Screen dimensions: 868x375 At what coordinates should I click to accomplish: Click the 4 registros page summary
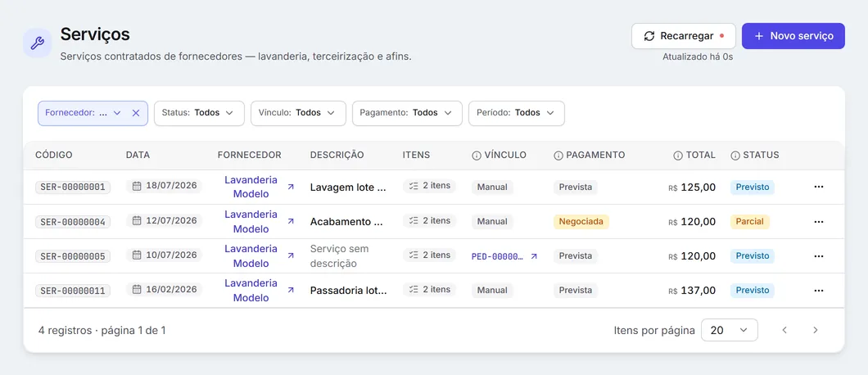coord(102,331)
